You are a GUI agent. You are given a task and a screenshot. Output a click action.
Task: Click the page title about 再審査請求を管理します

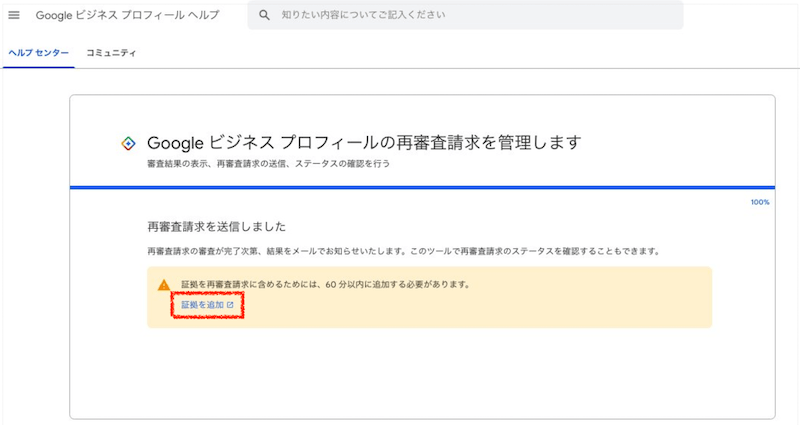(364, 142)
